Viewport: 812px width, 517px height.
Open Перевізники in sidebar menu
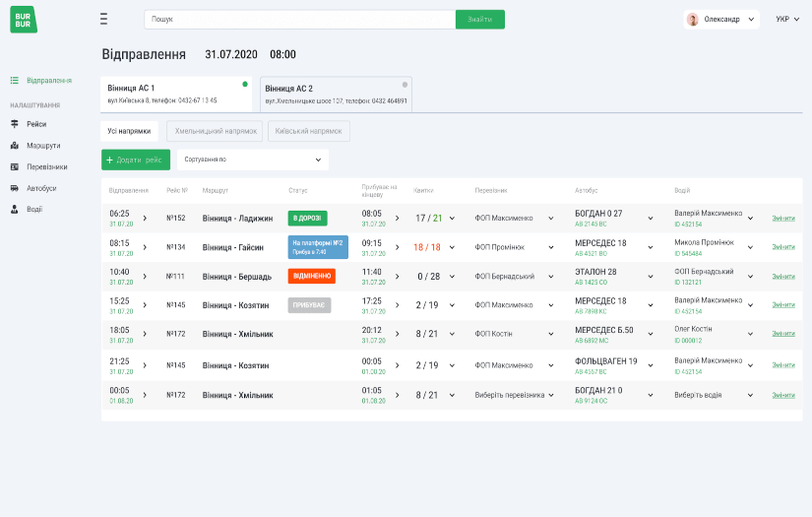tap(47, 166)
